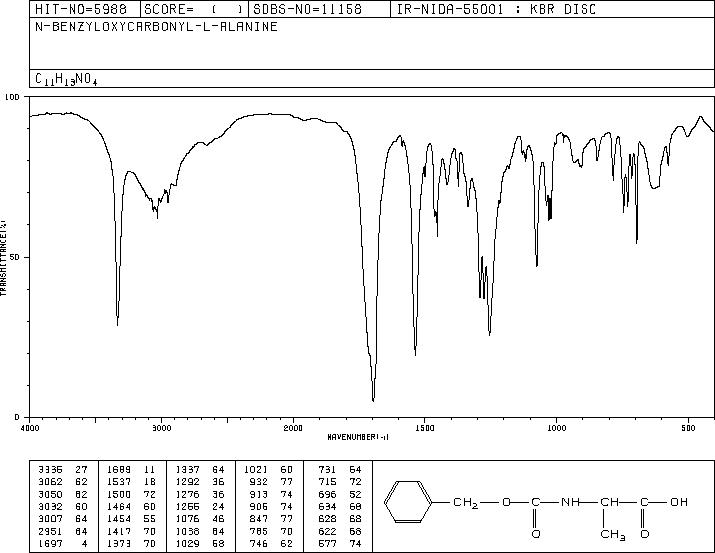715x553 pixels.
Task: Click the compound name N-BENZYLOXYCARBONYL-L-ALANINE
Action: click(156, 27)
